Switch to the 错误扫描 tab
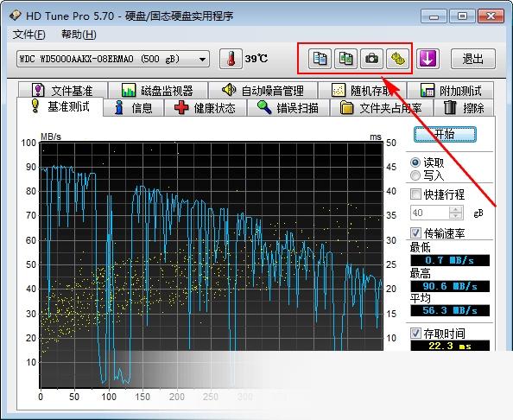Viewport: 513px width, 420px height. point(288,108)
